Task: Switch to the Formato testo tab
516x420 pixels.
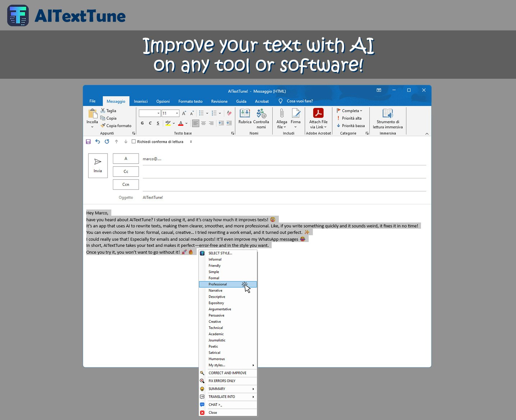Action: [x=190, y=101]
